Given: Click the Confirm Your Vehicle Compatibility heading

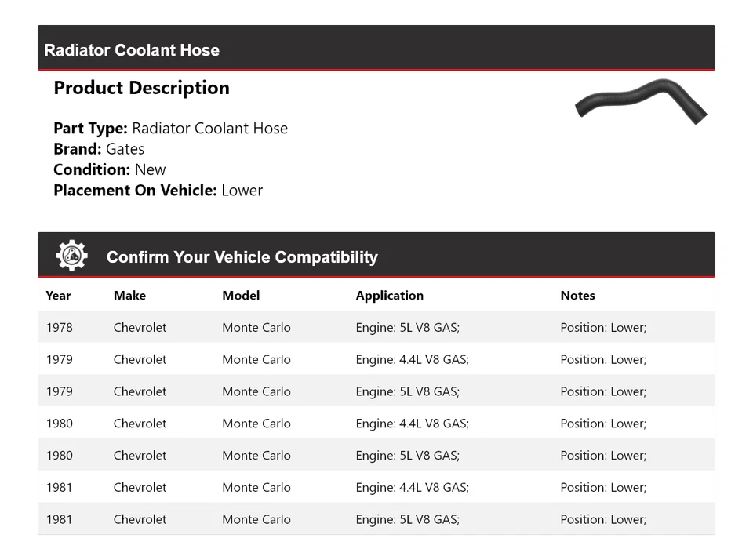Looking at the screenshot, I should click(x=242, y=257).
